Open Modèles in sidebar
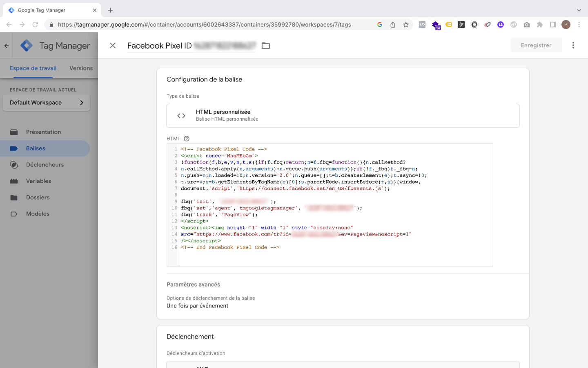Screen dimensions: 588x368 (45, 214)
